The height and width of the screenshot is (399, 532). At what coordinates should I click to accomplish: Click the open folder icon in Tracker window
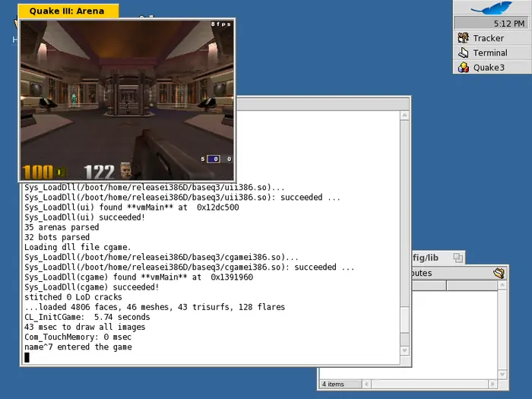(x=499, y=273)
